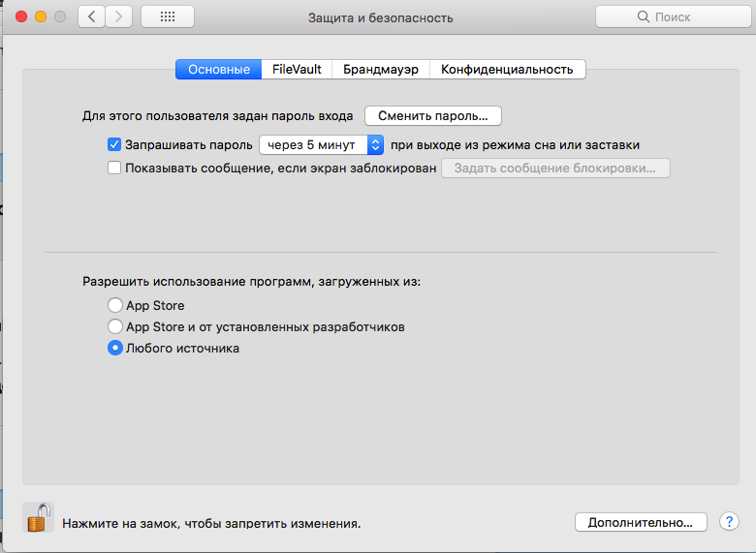This screenshot has height=553, width=756.
Task: Select the "Любого источника" radio button
Action: [x=115, y=349]
